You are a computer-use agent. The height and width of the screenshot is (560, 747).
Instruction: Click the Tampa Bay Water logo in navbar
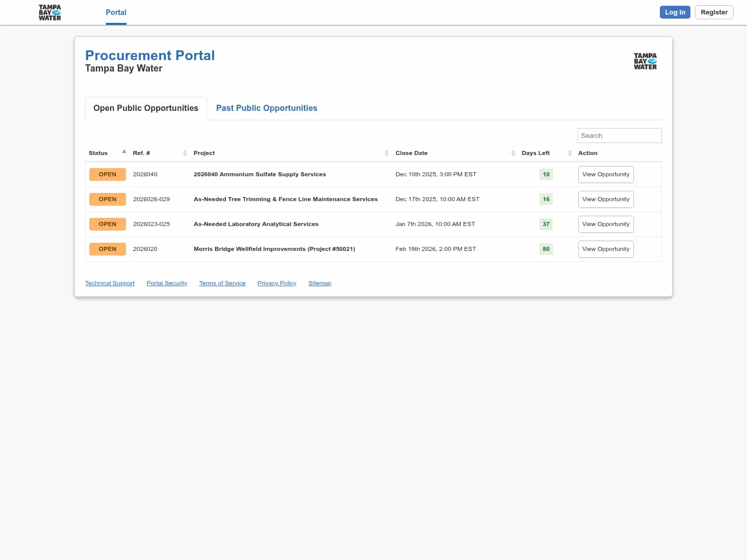click(x=50, y=12)
